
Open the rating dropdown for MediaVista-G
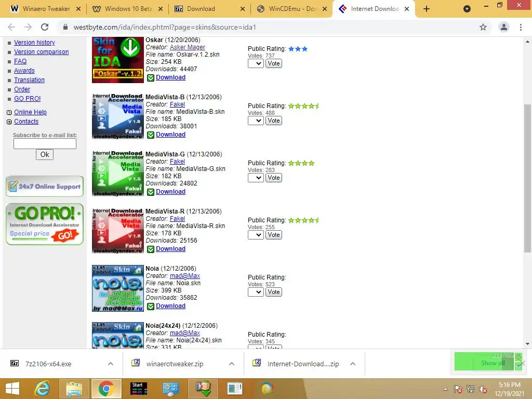256,178
